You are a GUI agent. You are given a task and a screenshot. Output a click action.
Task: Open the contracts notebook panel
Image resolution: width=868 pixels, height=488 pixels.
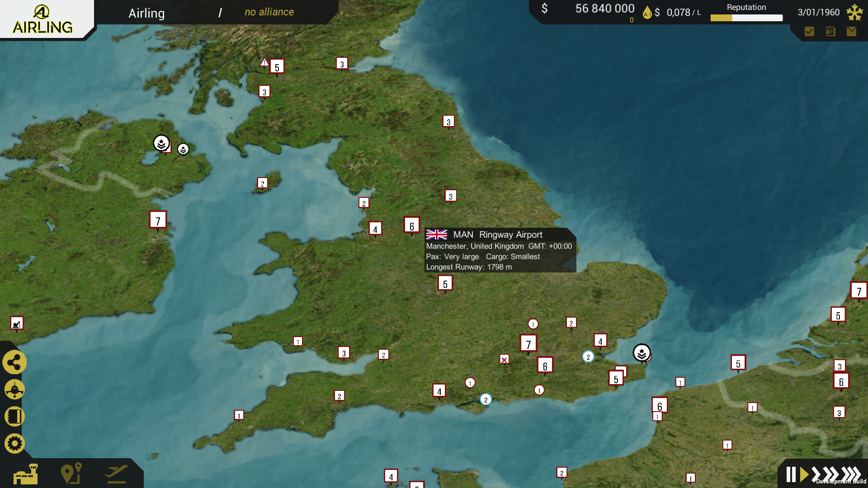click(x=14, y=416)
